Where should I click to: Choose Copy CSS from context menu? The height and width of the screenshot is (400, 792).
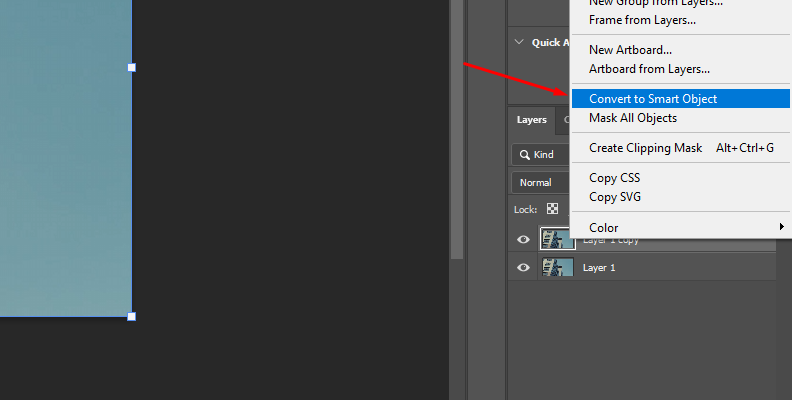[x=614, y=178]
